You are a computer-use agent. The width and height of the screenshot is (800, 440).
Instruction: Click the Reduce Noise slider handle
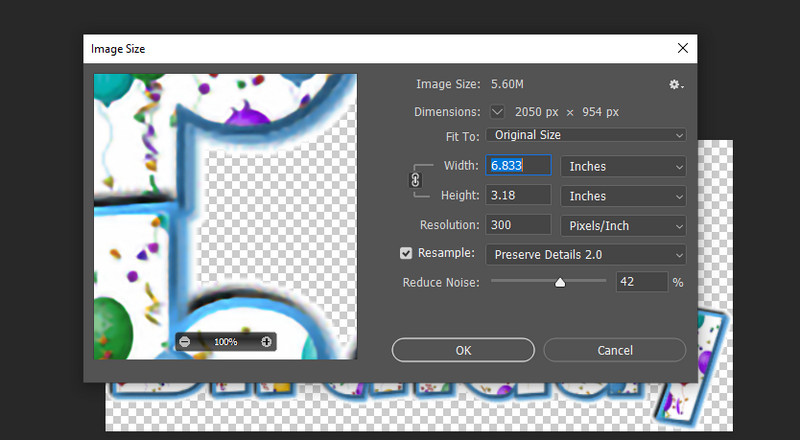tap(560, 283)
